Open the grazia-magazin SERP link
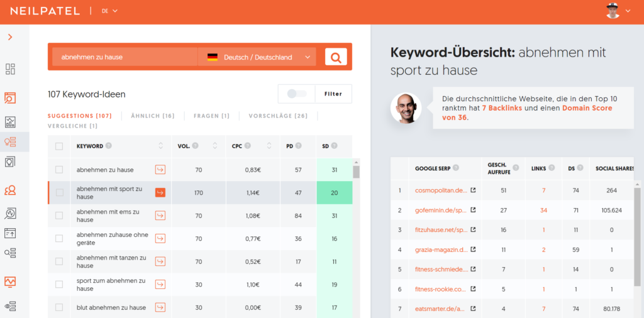The height and width of the screenshot is (318, 644). [441, 249]
